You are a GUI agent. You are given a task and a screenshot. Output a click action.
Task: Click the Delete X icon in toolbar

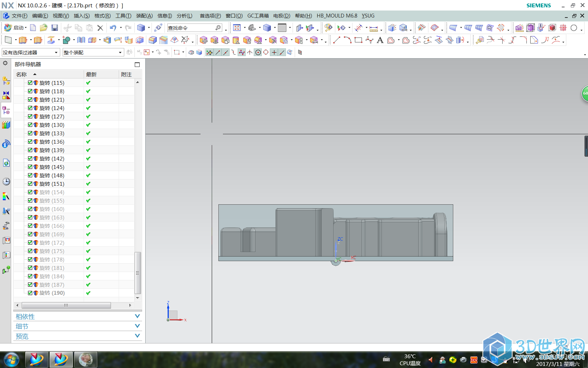[100, 28]
